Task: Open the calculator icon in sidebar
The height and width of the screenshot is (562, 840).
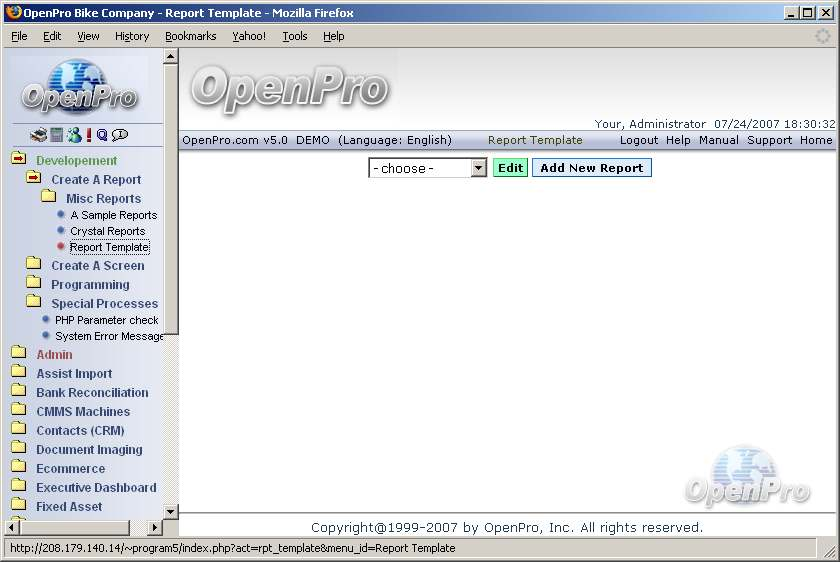Action: [x=56, y=135]
